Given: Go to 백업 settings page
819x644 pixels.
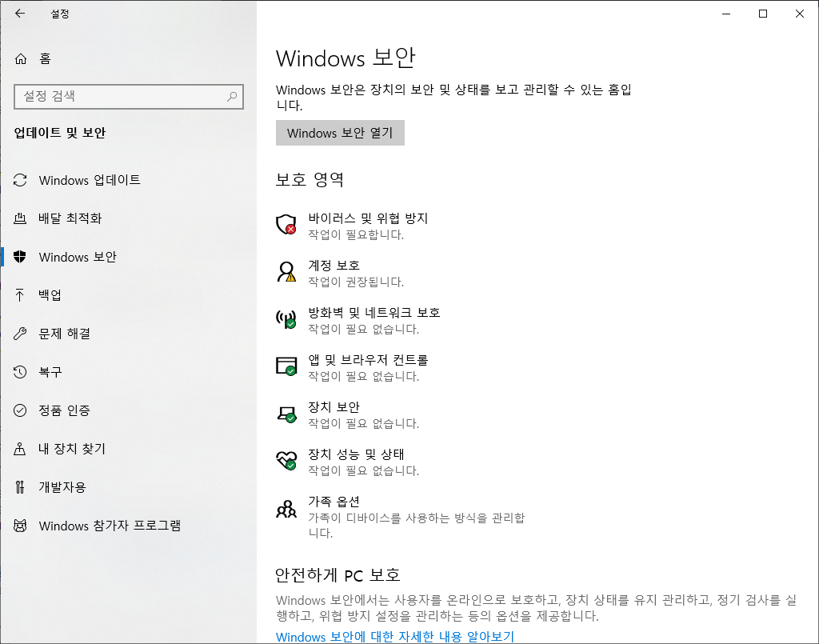Looking at the screenshot, I should tap(129, 295).
